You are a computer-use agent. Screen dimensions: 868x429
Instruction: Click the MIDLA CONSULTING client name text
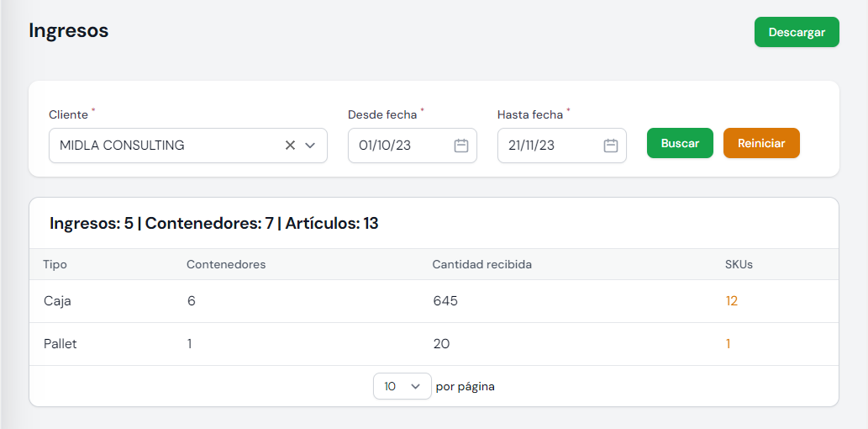pos(122,146)
